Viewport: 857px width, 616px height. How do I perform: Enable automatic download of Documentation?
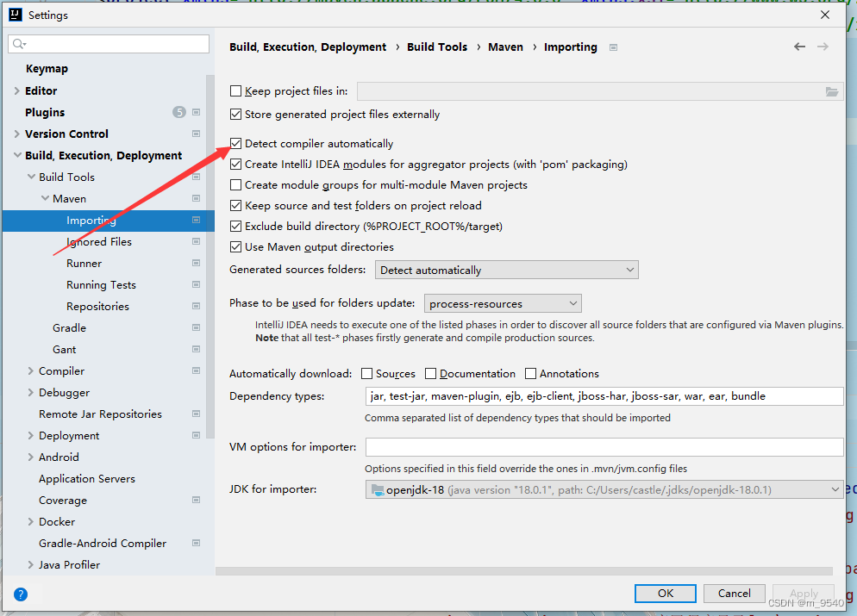click(x=431, y=374)
